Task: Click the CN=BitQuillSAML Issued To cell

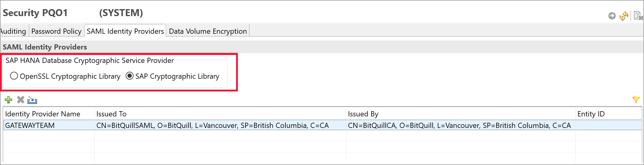Action: click(212, 125)
